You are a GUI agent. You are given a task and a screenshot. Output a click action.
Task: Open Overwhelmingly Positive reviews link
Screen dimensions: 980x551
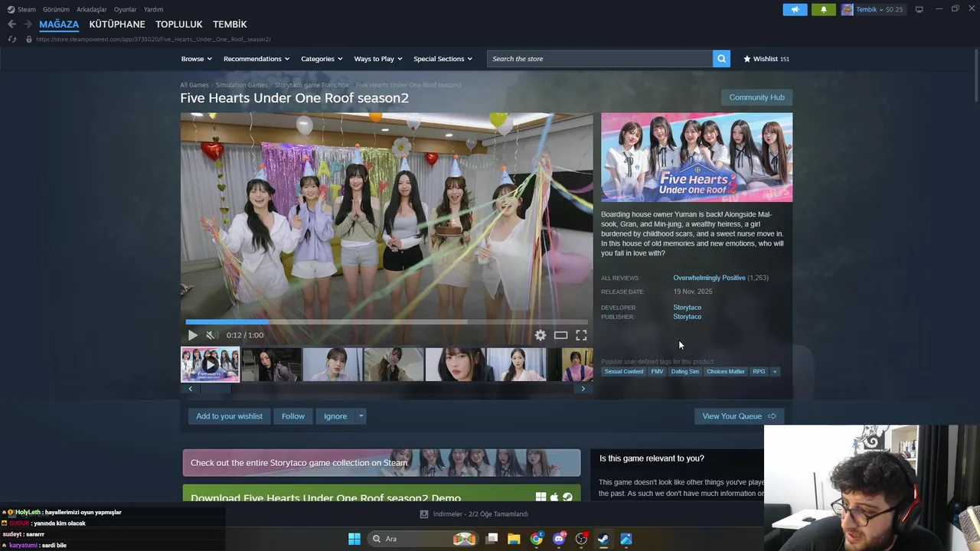point(709,278)
